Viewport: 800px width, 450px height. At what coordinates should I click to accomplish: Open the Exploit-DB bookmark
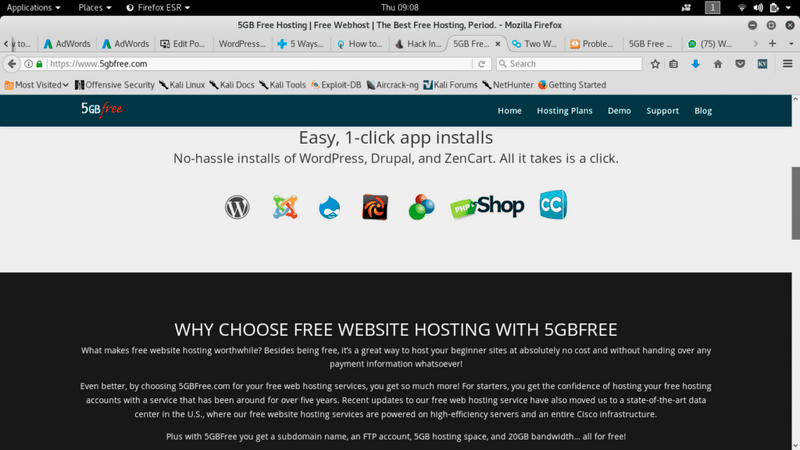(336, 85)
